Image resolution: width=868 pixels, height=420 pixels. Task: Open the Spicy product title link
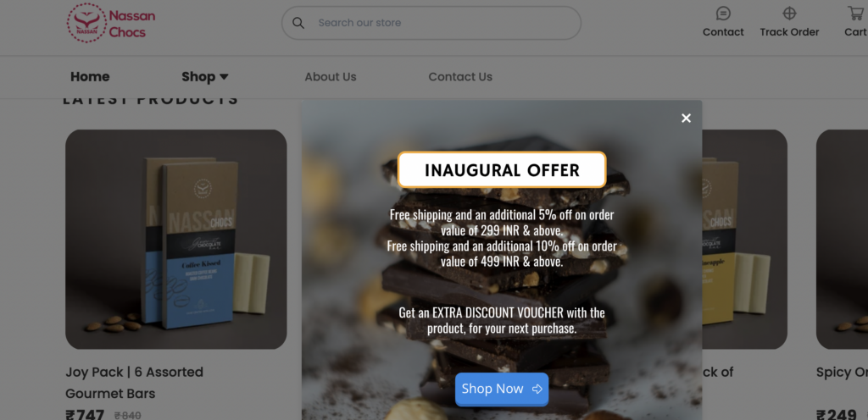842,373
